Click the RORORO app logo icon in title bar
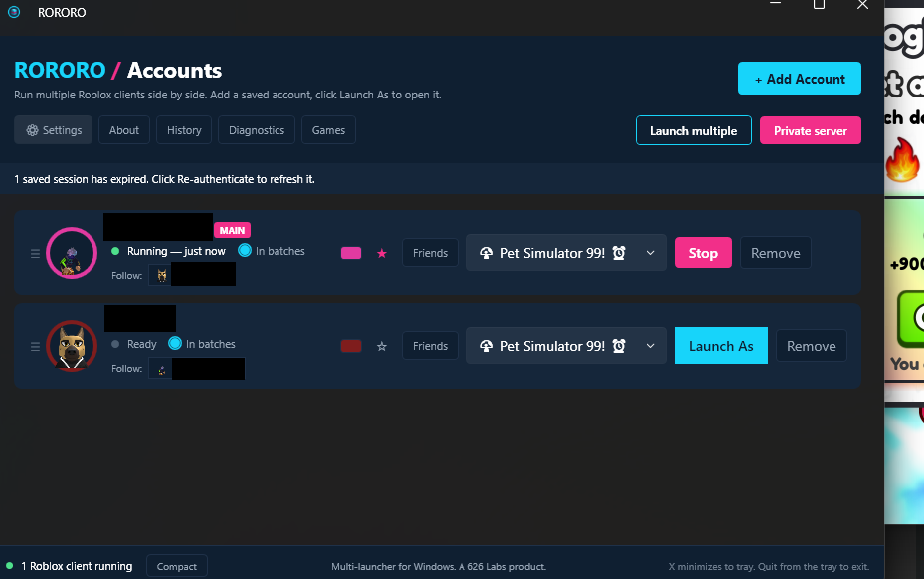Image resolution: width=924 pixels, height=579 pixels. (14, 12)
